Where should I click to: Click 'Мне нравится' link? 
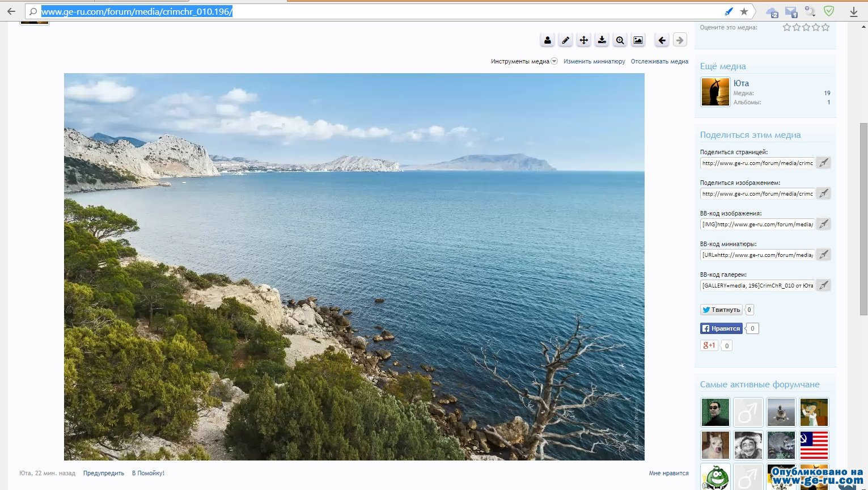click(x=668, y=473)
